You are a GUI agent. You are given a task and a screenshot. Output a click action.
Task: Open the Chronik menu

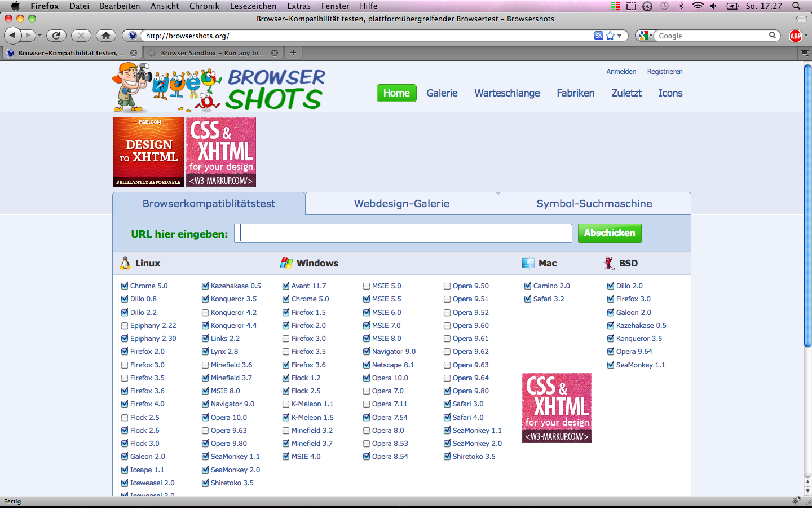point(204,6)
